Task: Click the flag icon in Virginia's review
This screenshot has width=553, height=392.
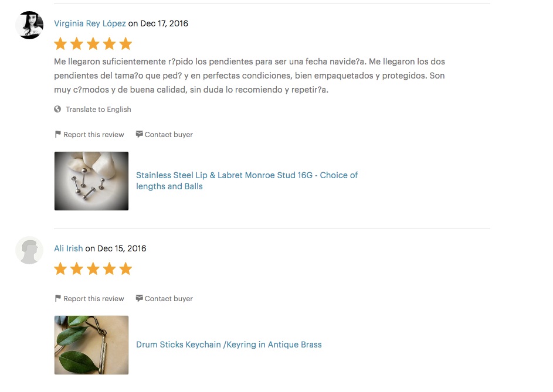Action: click(x=58, y=134)
